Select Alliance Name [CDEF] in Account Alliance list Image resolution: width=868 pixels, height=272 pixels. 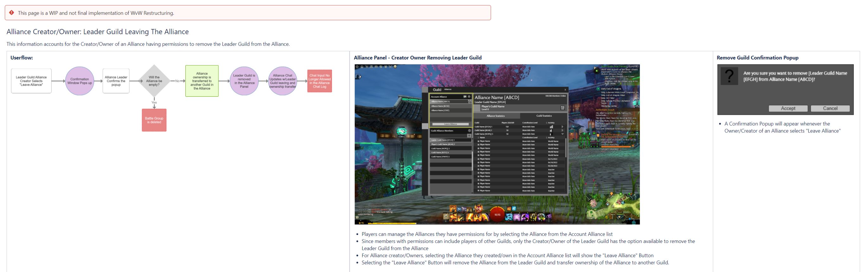pyautogui.click(x=450, y=110)
